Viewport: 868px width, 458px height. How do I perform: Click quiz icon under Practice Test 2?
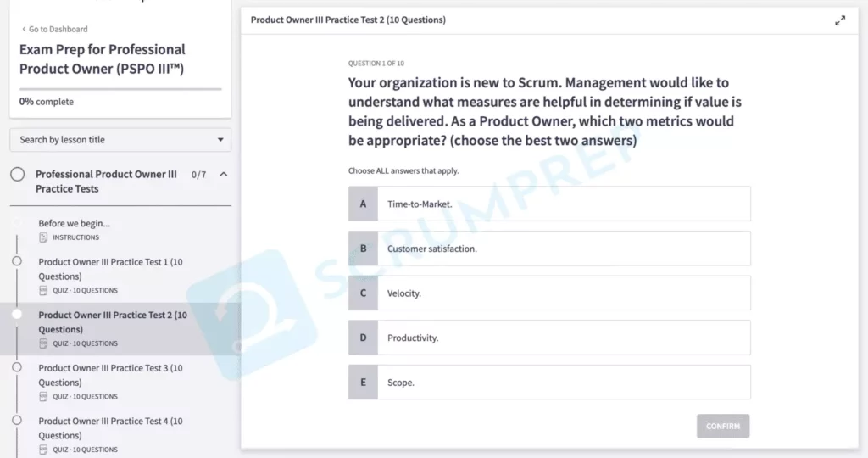(43, 343)
